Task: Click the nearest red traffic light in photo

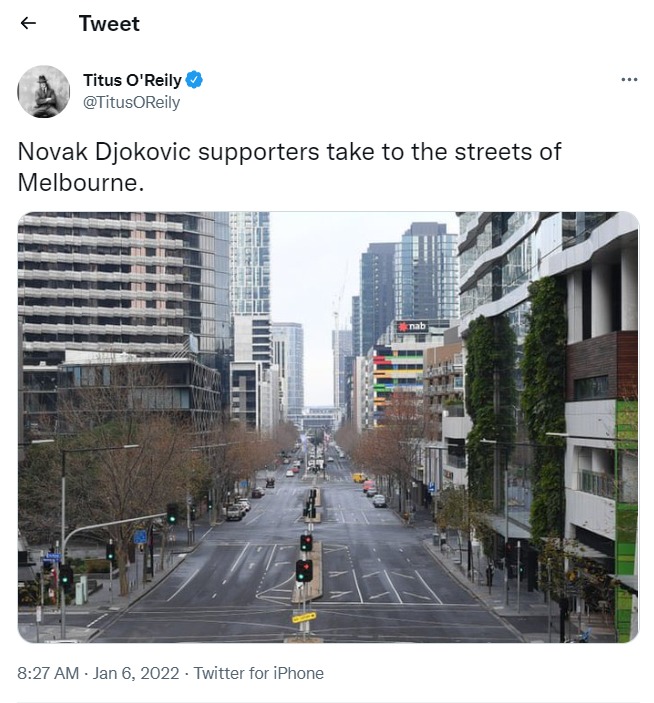Action: (x=303, y=571)
